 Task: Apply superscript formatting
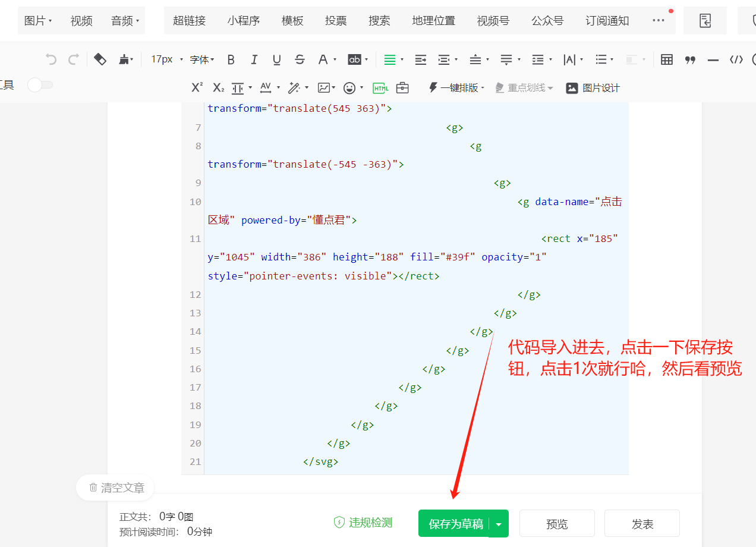pyautogui.click(x=197, y=87)
